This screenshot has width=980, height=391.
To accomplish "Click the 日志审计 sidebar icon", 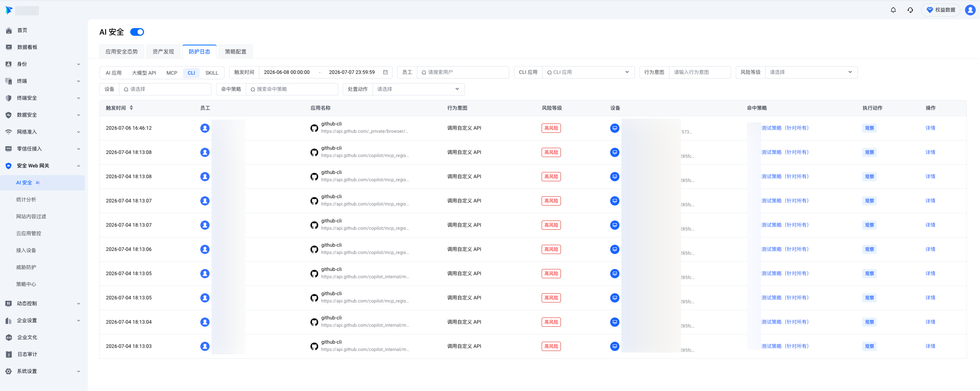I will (x=8, y=354).
